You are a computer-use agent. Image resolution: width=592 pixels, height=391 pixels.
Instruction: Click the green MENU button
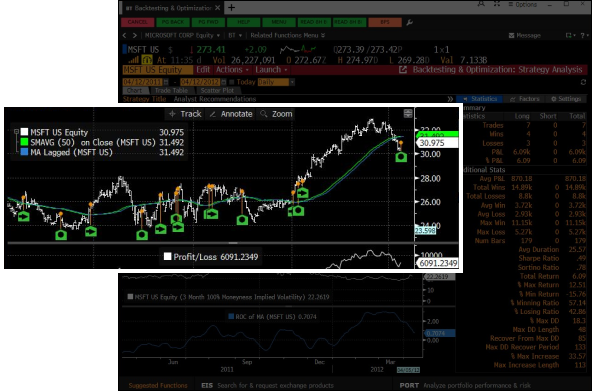[x=279, y=22]
